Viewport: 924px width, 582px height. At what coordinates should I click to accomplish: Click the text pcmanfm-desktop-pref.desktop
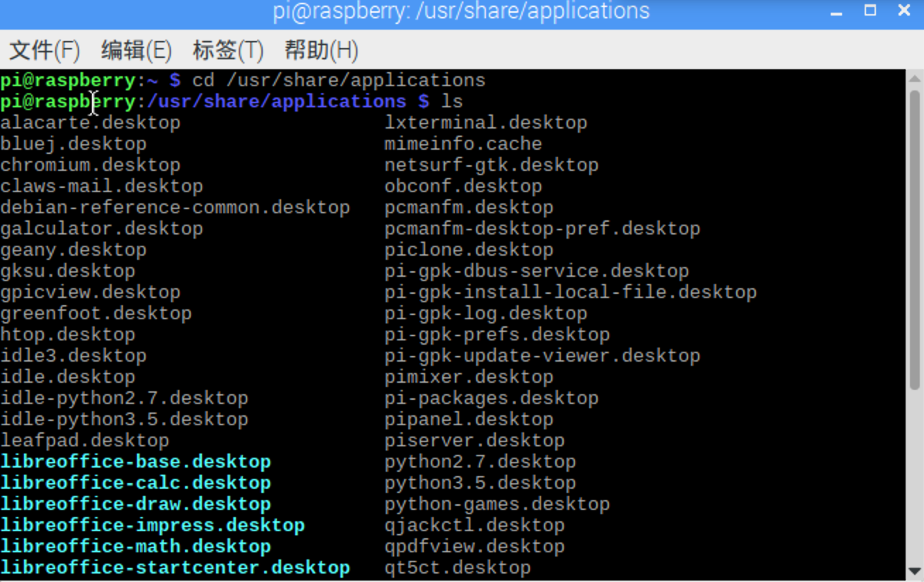point(543,229)
